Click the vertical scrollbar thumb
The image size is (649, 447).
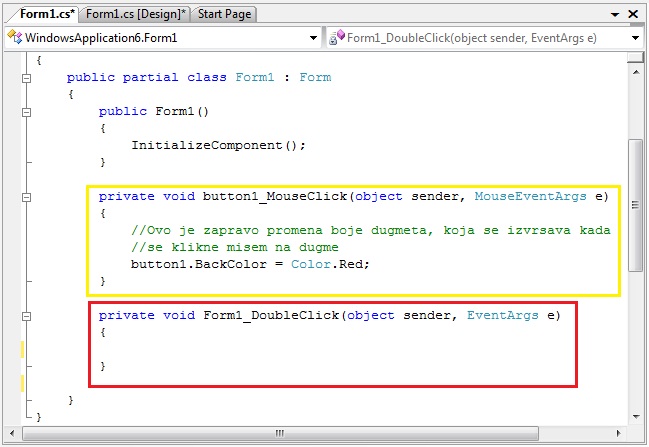tap(636, 205)
